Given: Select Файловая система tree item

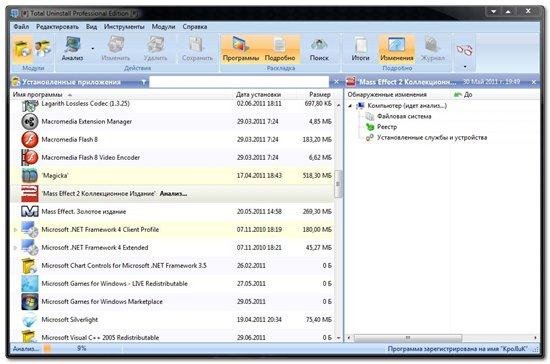Looking at the screenshot, I should click(404, 116).
